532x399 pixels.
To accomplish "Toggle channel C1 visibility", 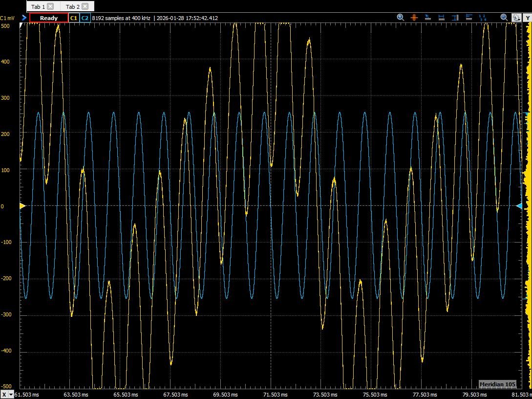I will point(74,18).
